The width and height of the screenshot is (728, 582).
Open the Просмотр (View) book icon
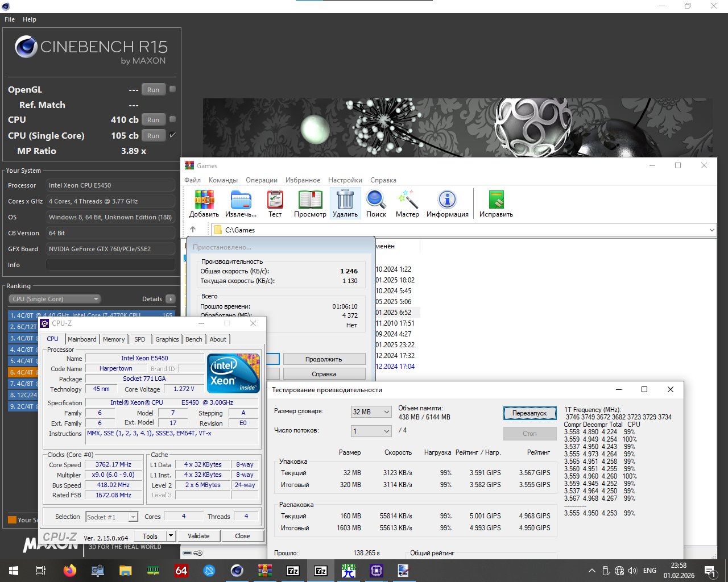pyautogui.click(x=310, y=203)
